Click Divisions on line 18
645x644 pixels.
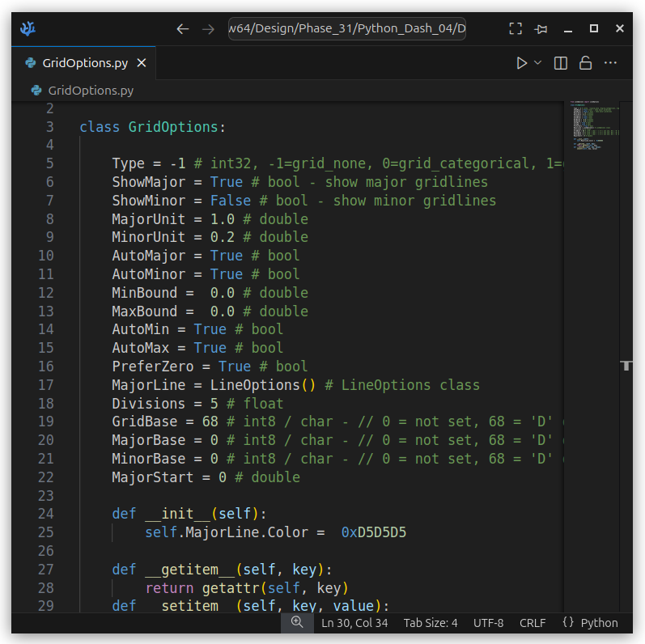pyautogui.click(x=149, y=404)
